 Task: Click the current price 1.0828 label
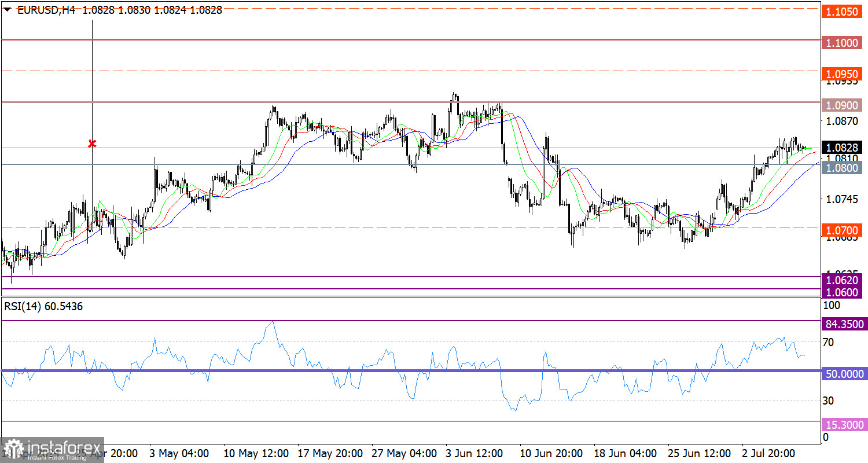click(x=843, y=147)
